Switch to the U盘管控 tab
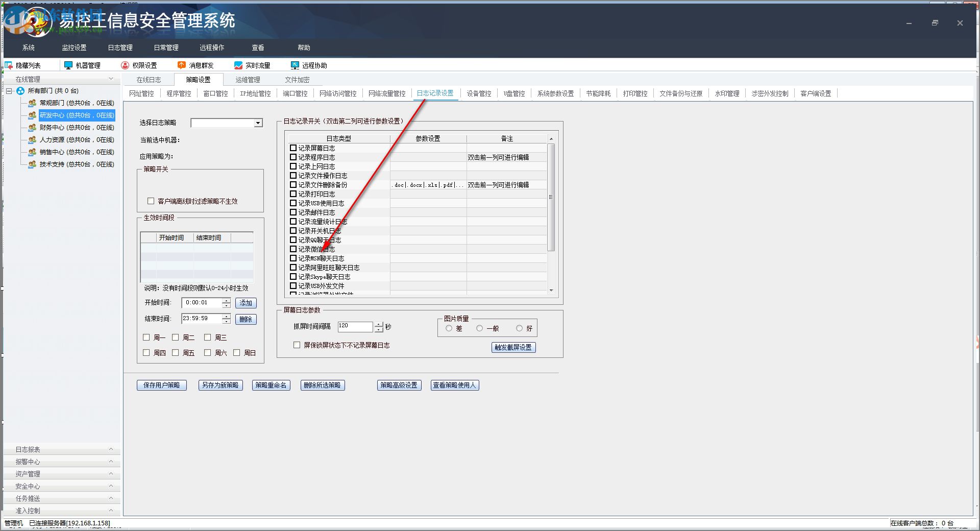980x531 pixels. (x=514, y=93)
